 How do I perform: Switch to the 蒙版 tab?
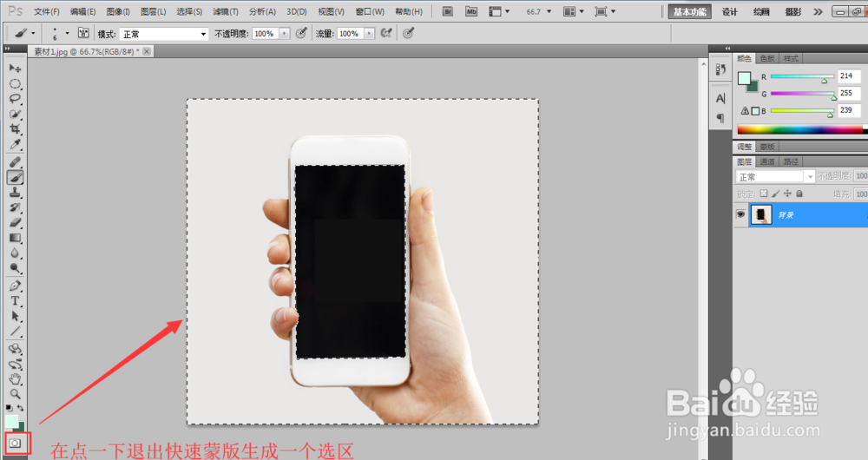[x=767, y=147]
